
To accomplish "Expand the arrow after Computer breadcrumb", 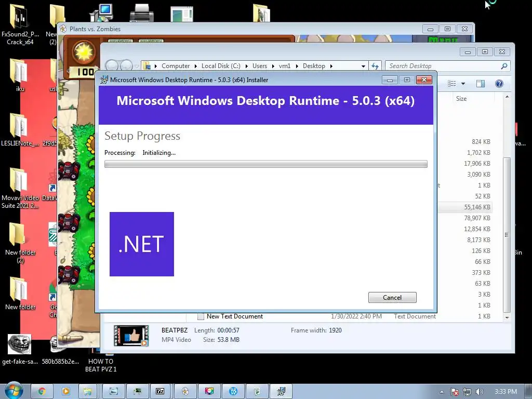I will click(x=196, y=66).
